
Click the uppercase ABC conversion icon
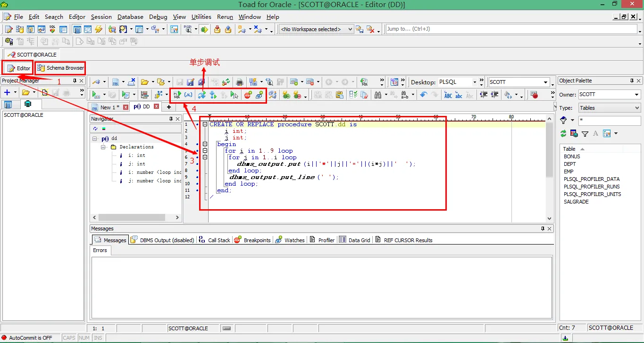pos(448,95)
